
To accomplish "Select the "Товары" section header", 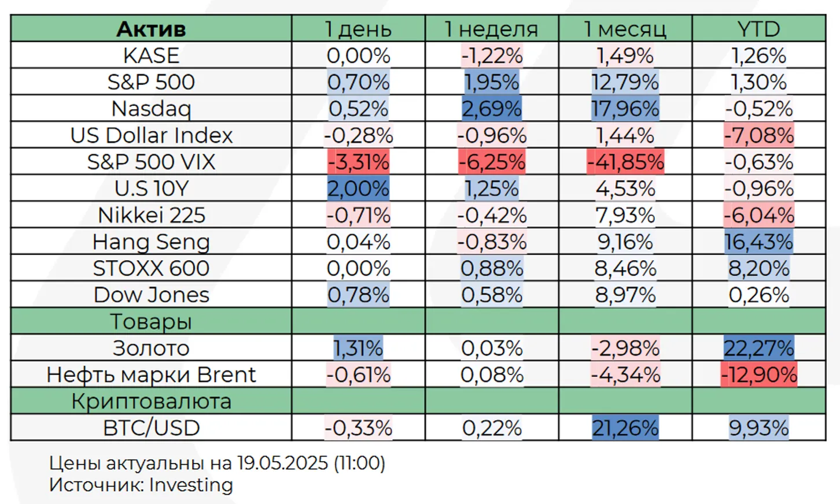I will point(151,321).
